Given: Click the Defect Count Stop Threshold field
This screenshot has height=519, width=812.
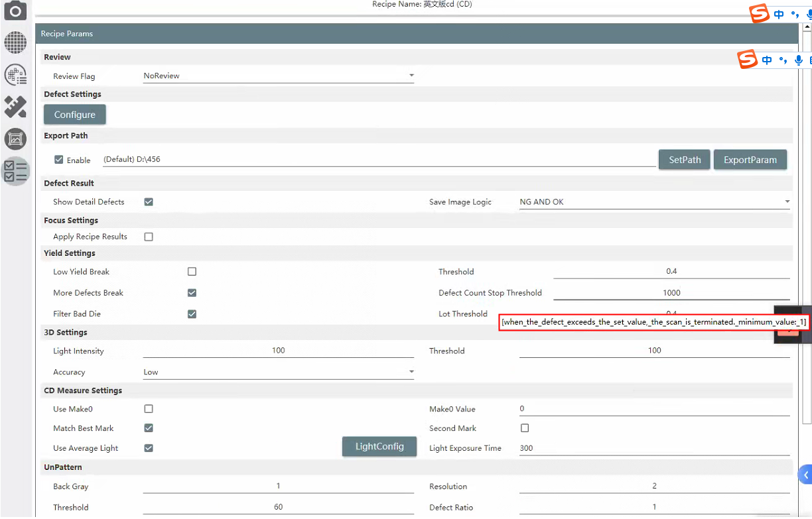Looking at the screenshot, I should [x=671, y=292].
